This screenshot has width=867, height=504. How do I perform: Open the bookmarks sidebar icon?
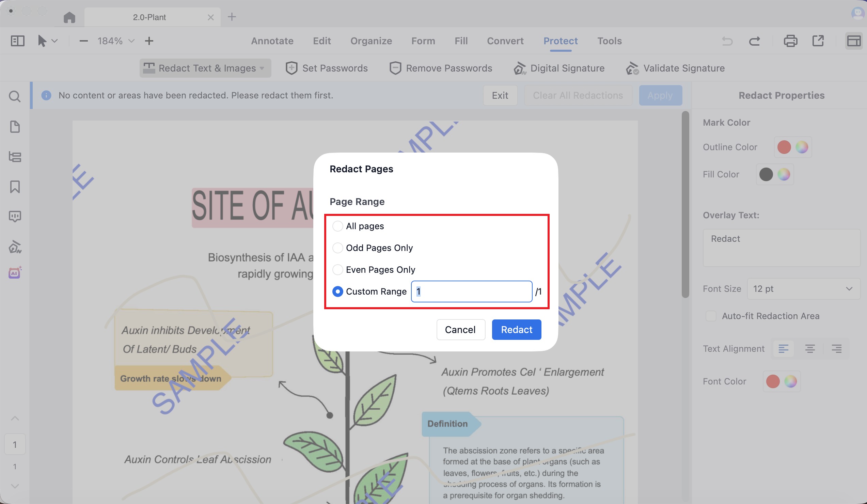click(x=15, y=187)
